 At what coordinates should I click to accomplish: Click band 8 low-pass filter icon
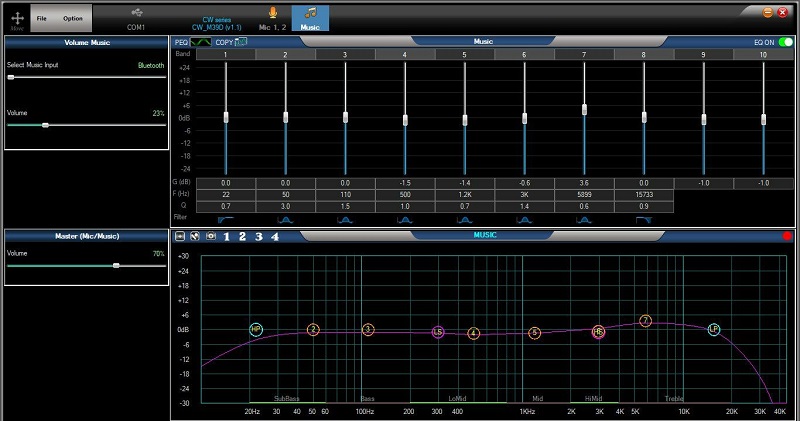click(644, 217)
